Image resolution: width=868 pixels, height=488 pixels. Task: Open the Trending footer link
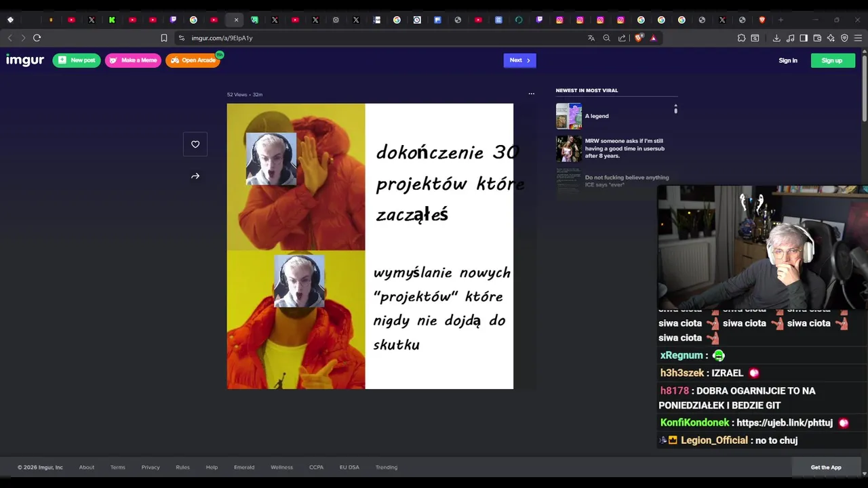(387, 467)
